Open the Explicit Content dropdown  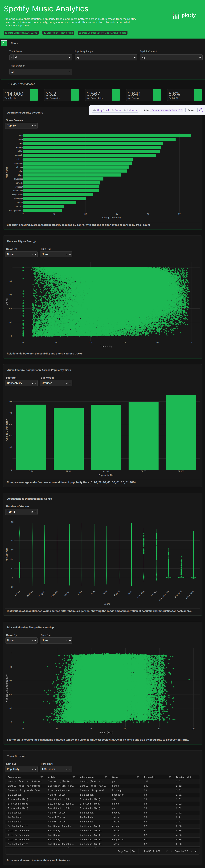click(x=171, y=58)
